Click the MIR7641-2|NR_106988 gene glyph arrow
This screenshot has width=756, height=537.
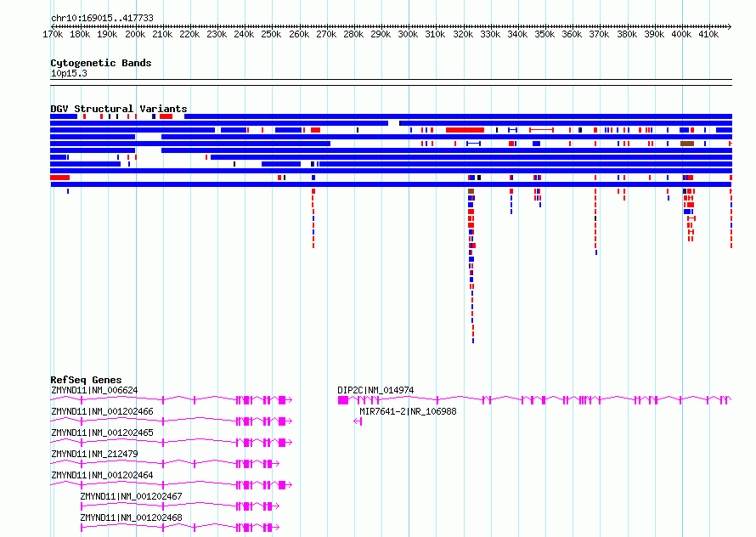(x=358, y=421)
